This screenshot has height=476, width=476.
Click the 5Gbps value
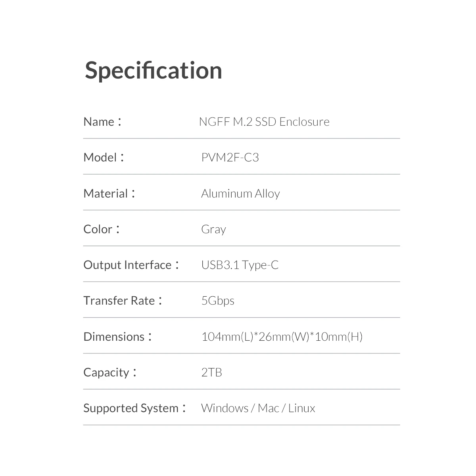click(x=218, y=301)
